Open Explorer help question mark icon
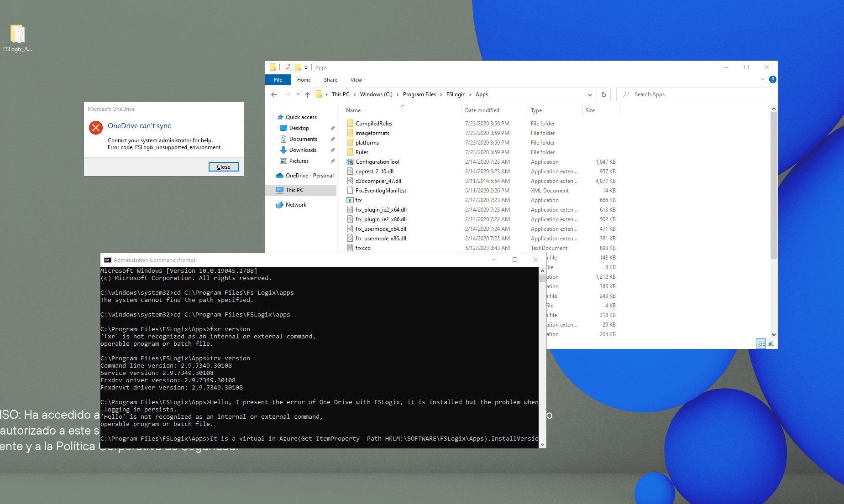The width and height of the screenshot is (844, 504). pyautogui.click(x=772, y=79)
